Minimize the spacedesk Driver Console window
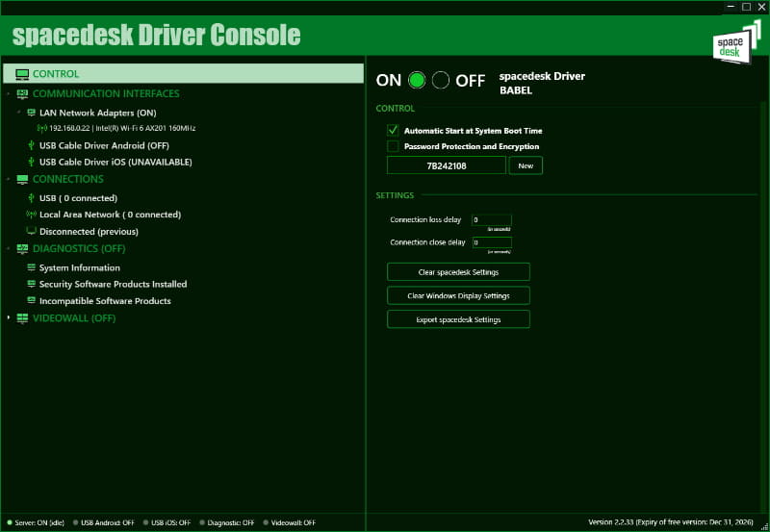Screen dimensions: 770x532 pos(731,7)
